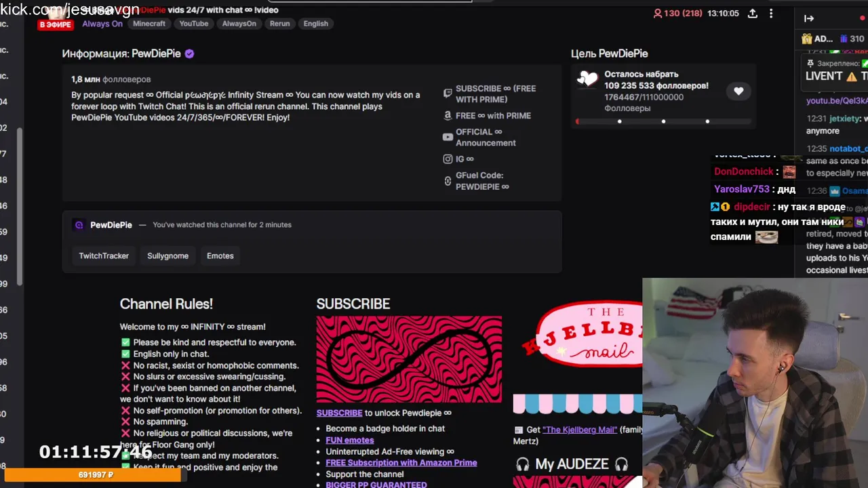Click the Amazon icon beside FREE with PRIME
The image size is (868, 488).
(x=448, y=116)
